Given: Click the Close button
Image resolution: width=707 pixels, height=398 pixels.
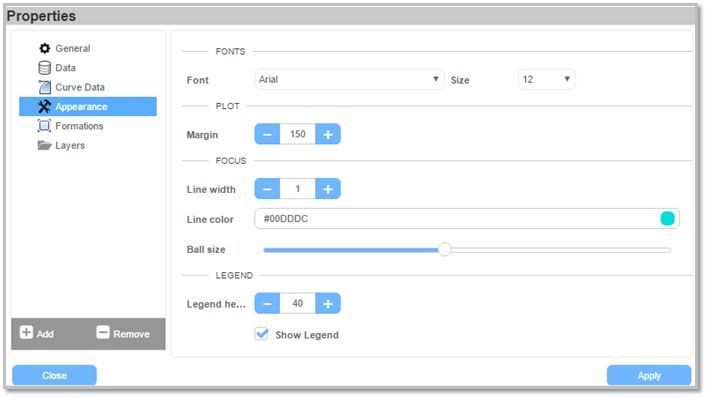Looking at the screenshot, I should pyautogui.click(x=54, y=375).
